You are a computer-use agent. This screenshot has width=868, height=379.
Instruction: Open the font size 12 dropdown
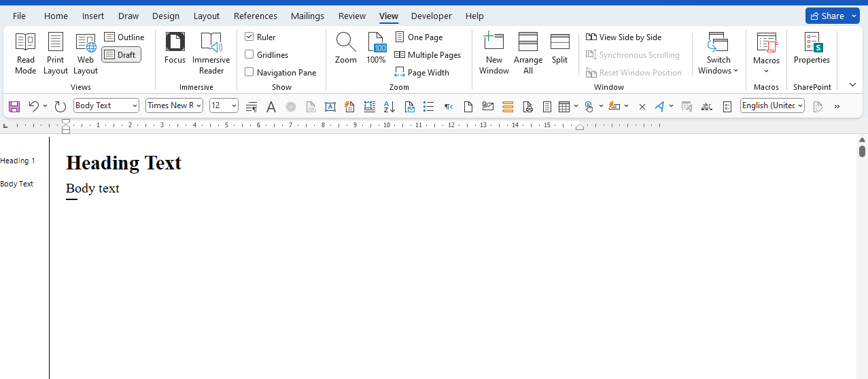coord(234,105)
